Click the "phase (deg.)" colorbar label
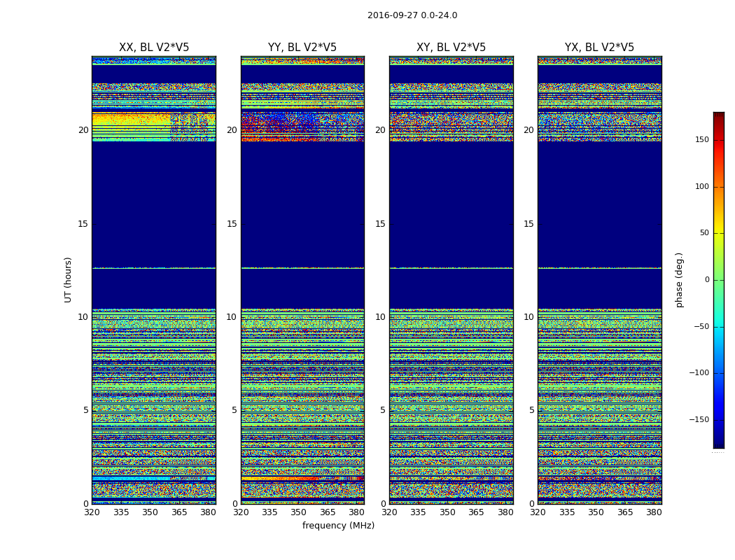The width and height of the screenshot is (735, 560). click(x=679, y=279)
